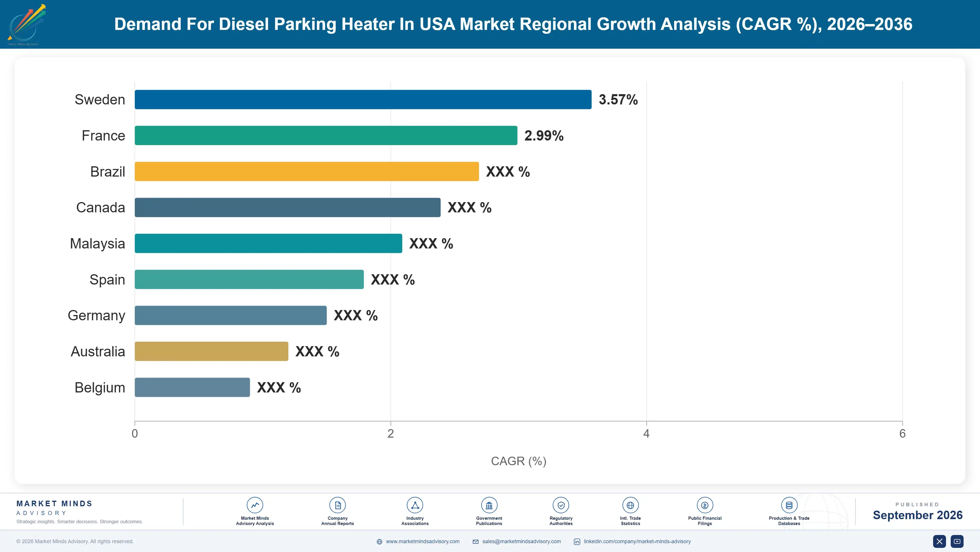Viewport: 980px width, 552px height.
Task: Click the Malaysia teal bar
Action: pyautogui.click(x=268, y=243)
